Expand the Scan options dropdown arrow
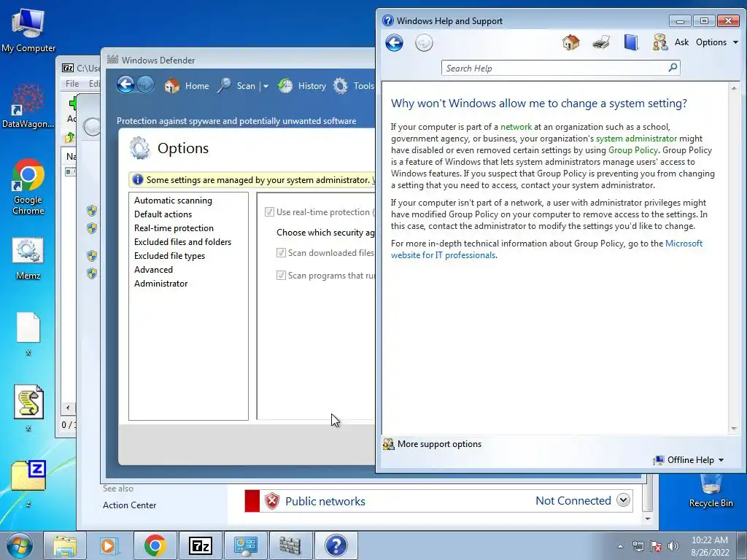 [266, 86]
